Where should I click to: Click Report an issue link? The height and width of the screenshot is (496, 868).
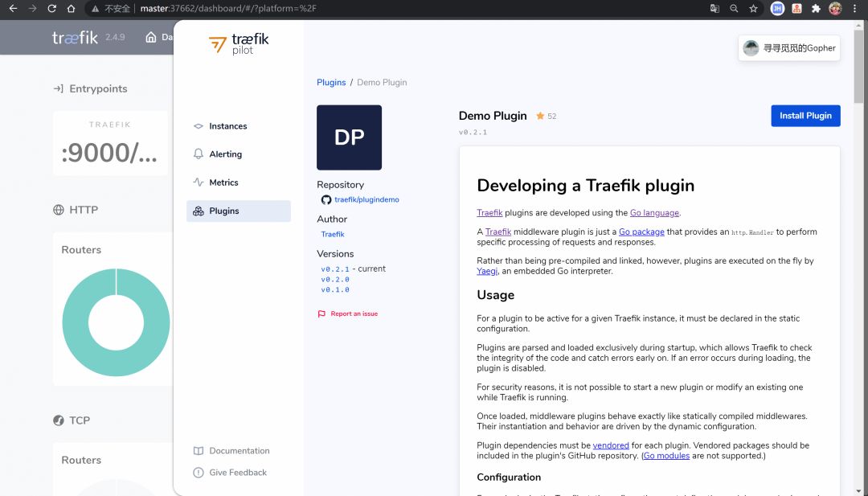click(348, 314)
